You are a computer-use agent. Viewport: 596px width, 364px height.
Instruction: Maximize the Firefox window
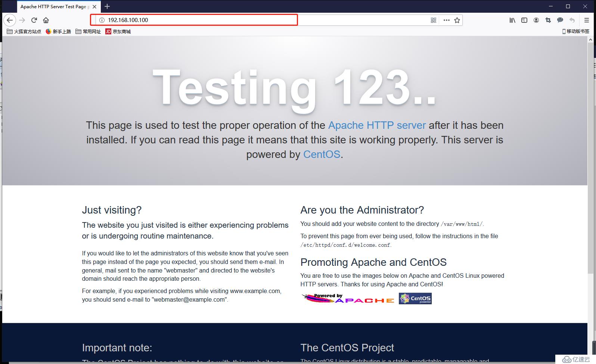click(568, 6)
